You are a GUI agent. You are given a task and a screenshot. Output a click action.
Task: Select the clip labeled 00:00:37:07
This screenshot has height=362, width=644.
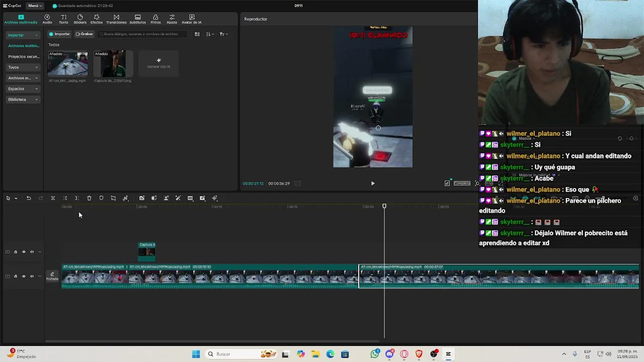coord(499,277)
